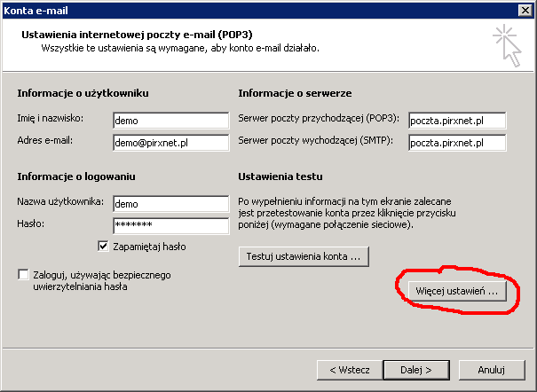
Task: Enable secure password authentication login checkbox
Action: pyautogui.click(x=23, y=276)
